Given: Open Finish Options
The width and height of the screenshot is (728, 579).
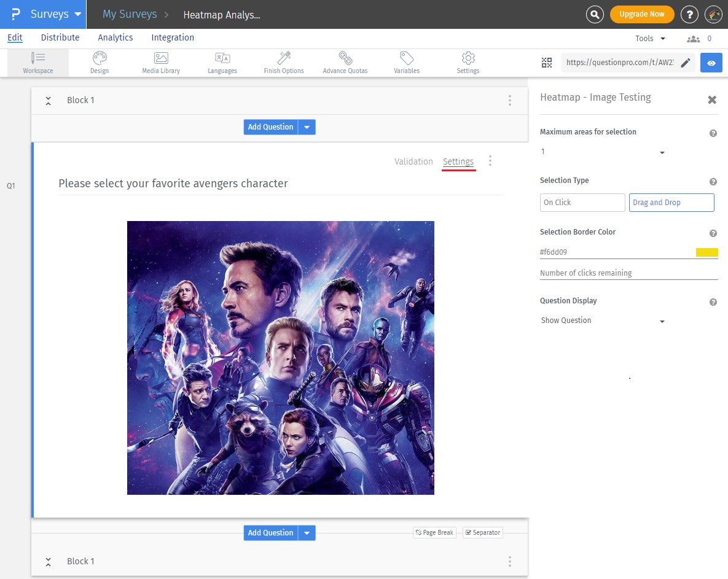Looking at the screenshot, I should click(x=283, y=62).
